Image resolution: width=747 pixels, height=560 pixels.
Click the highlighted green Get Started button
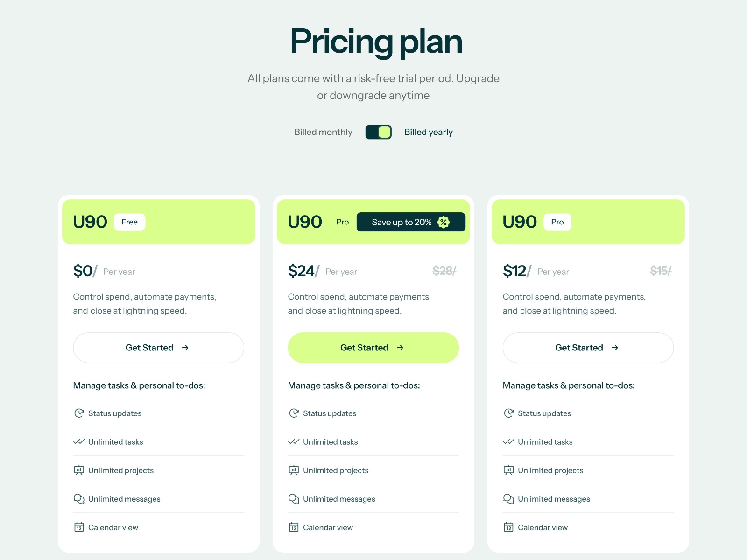[373, 348]
